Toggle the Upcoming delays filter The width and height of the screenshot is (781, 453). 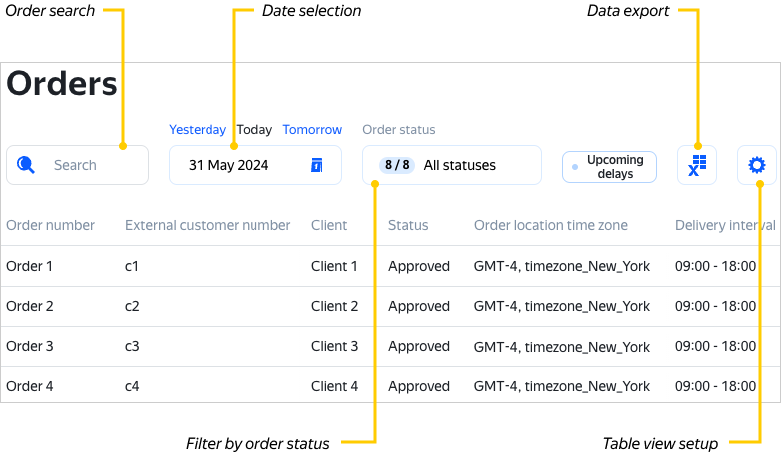[x=609, y=167]
